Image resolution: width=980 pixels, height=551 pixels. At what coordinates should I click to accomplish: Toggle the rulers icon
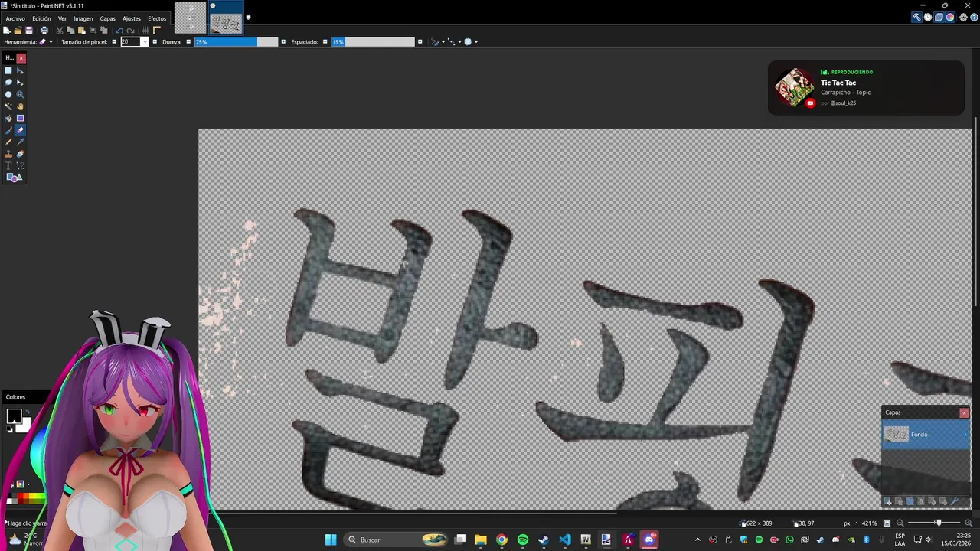[x=157, y=31]
